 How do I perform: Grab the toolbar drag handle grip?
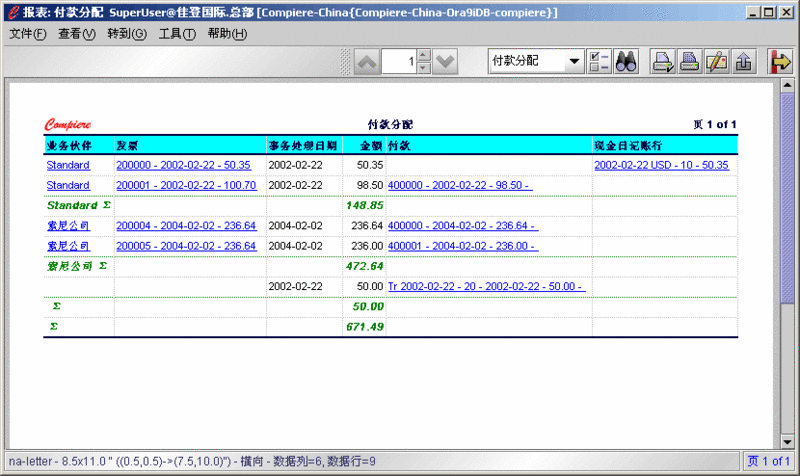pyautogui.click(x=345, y=62)
